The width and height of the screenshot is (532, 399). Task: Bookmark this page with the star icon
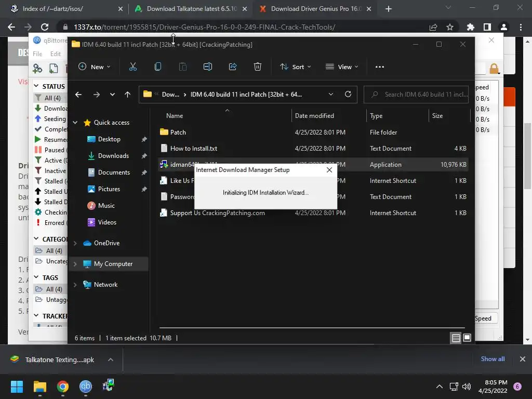[x=450, y=27]
